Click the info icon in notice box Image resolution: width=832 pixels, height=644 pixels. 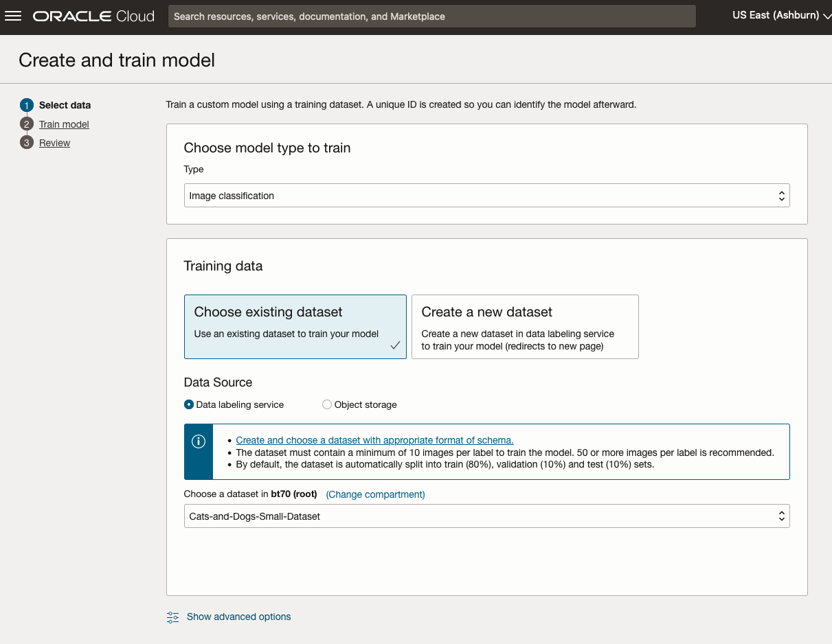(x=199, y=441)
